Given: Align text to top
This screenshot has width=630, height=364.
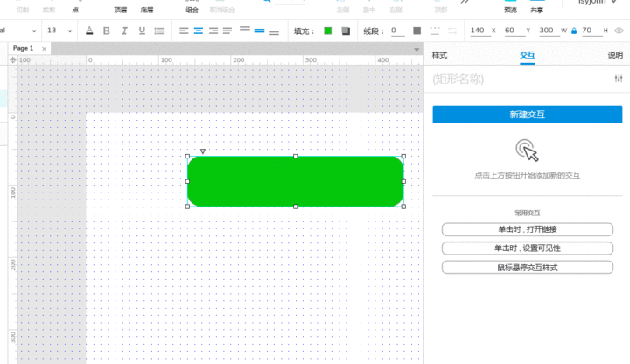Looking at the screenshot, I should (x=245, y=29).
